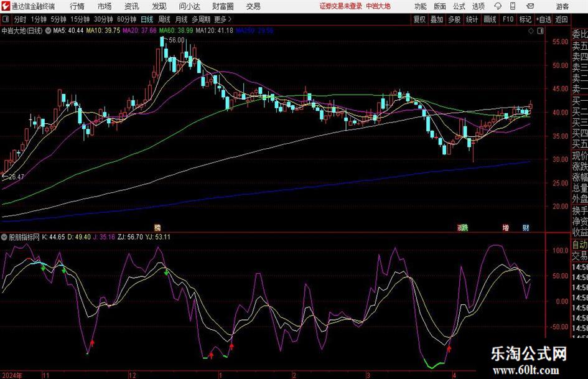Click the 56.00 high price label
The image size is (588, 379).
click(176, 40)
